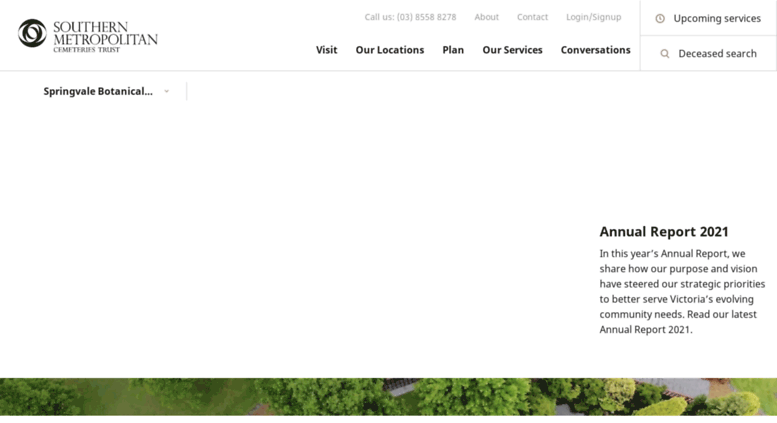Open the Conversations menu
Image resolution: width=777 pixels, height=423 pixels.
pyautogui.click(x=596, y=50)
